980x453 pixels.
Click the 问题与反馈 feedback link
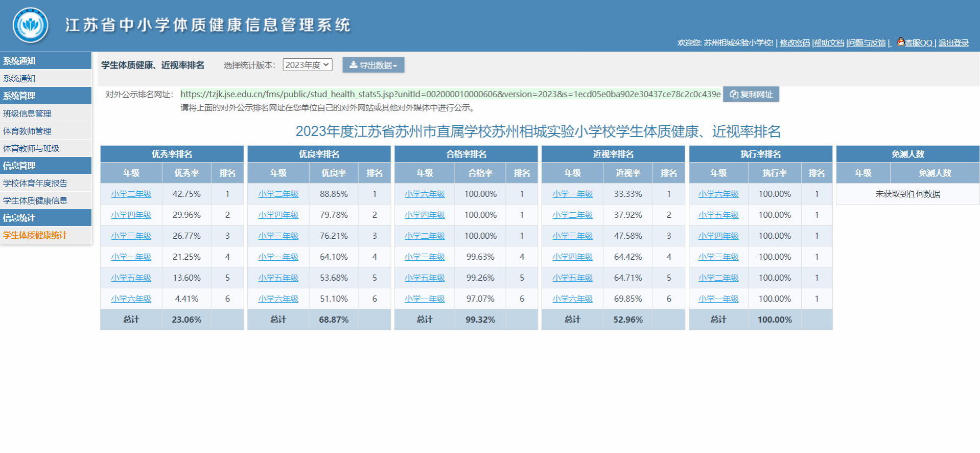click(867, 43)
